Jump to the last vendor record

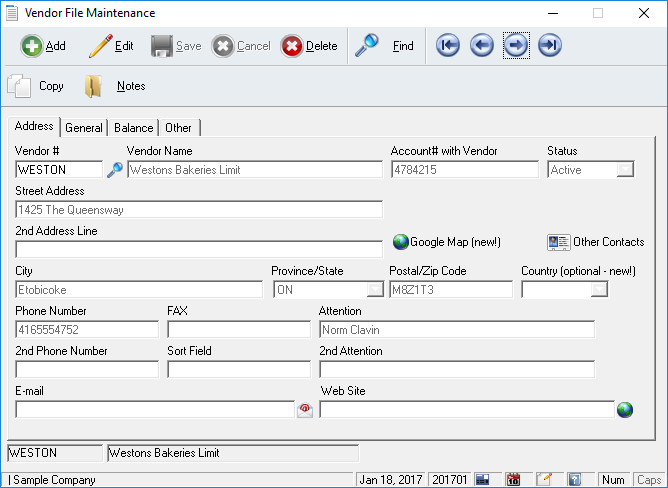549,46
